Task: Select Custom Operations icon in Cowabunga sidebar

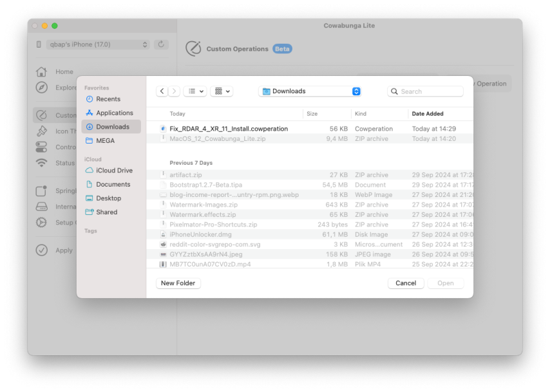Action: (x=41, y=115)
